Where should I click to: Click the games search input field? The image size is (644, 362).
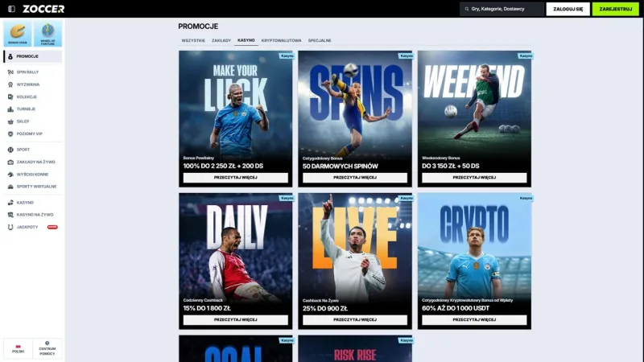pos(502,9)
